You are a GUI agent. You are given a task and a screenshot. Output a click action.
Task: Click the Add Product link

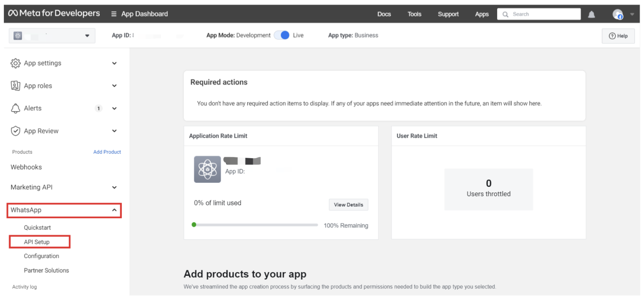(107, 152)
